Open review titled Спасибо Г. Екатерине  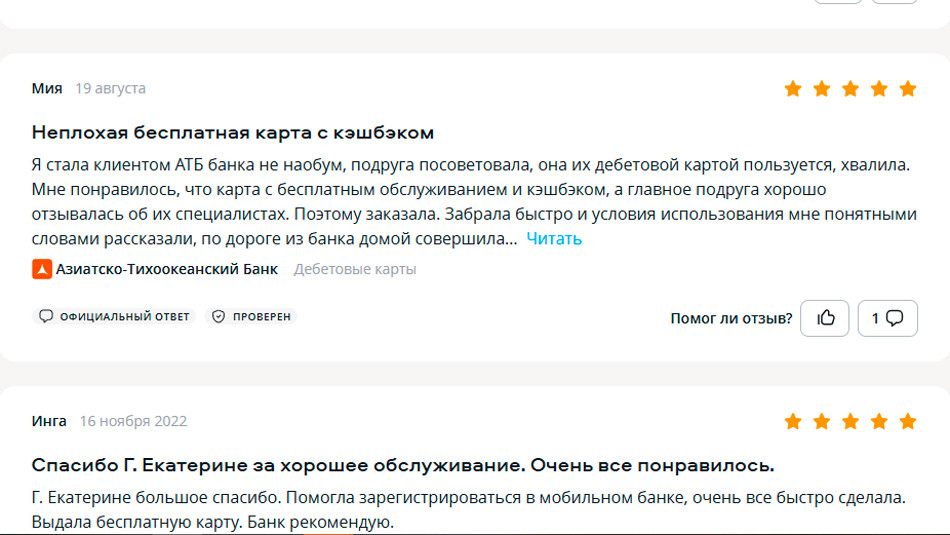pos(403,465)
